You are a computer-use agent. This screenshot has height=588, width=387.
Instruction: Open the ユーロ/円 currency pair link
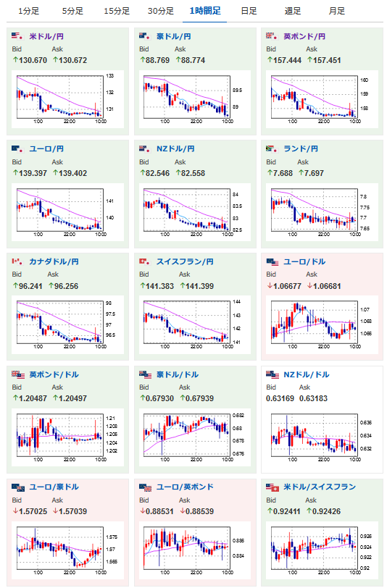coord(46,149)
